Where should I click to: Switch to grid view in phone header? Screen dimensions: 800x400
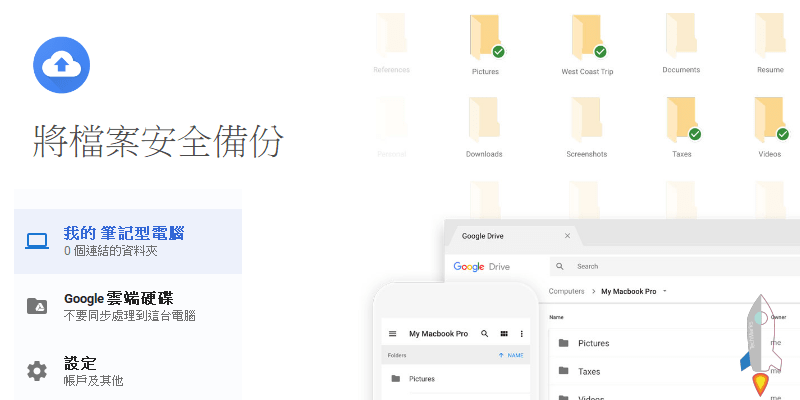point(504,333)
